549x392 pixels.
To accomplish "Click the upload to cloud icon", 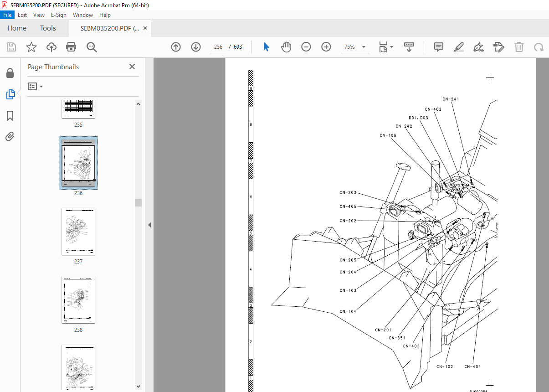I will coord(51,47).
